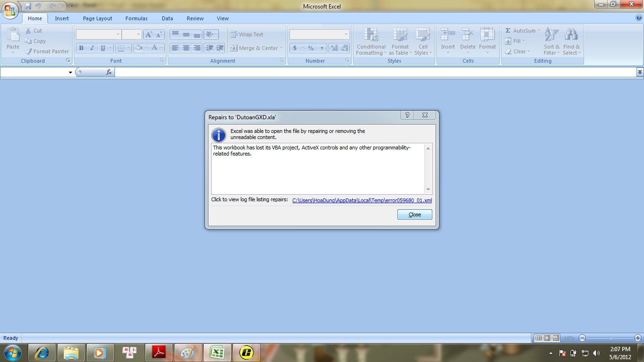Toggle Center horizontal alignment
The width and height of the screenshot is (644, 362).
(186, 48)
